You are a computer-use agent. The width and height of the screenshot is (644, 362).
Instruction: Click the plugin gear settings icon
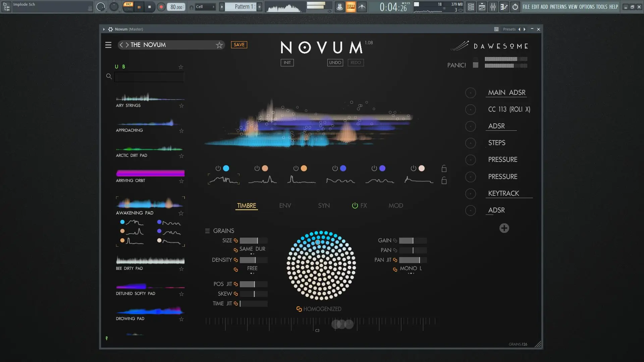point(110,29)
